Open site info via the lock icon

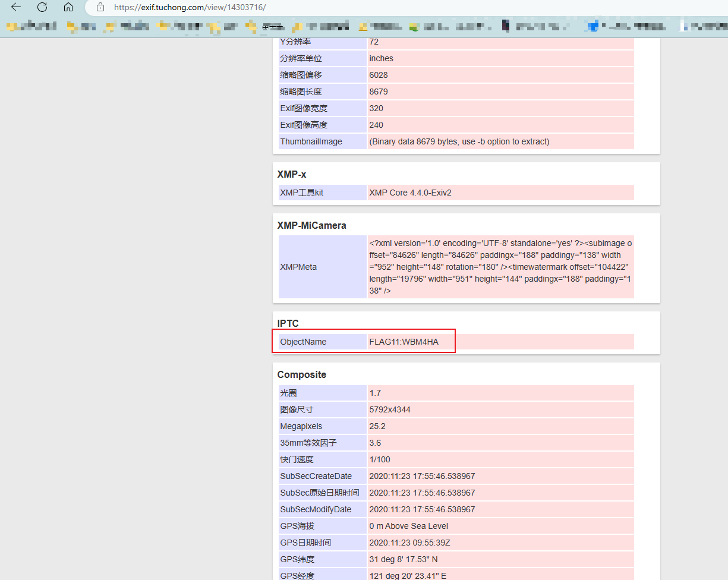100,7
